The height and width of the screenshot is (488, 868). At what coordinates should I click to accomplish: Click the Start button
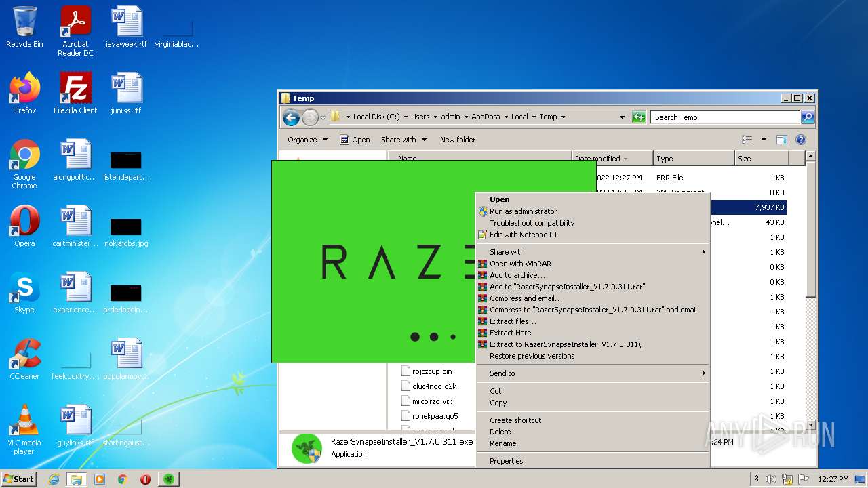tap(19, 479)
